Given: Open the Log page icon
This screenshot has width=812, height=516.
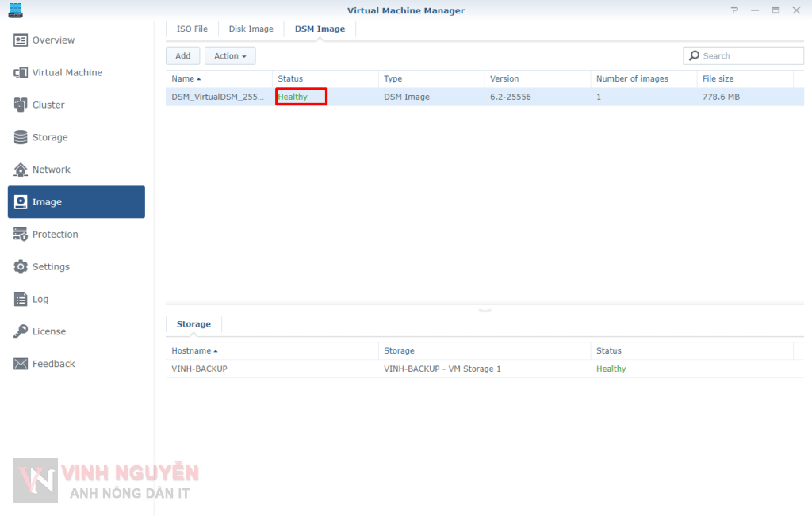Looking at the screenshot, I should [x=21, y=300].
